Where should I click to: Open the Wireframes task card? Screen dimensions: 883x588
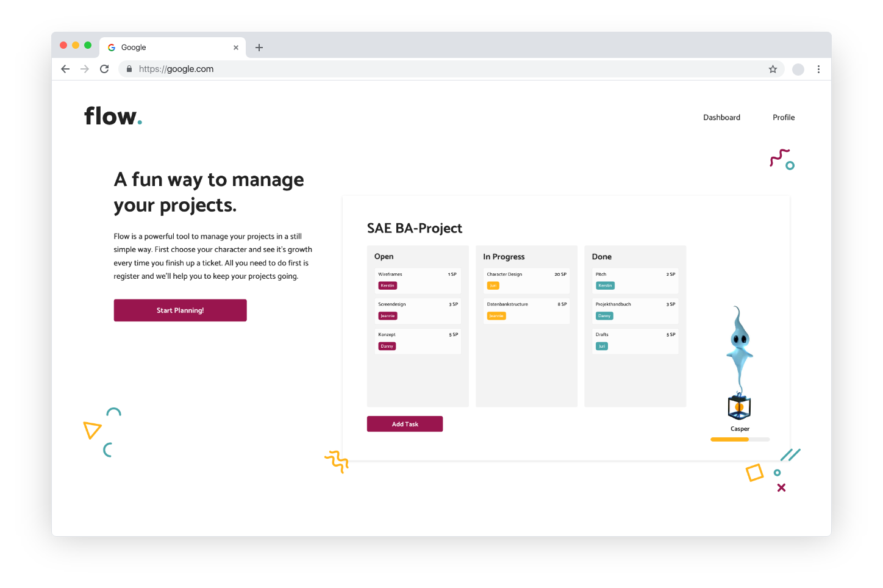click(x=418, y=280)
